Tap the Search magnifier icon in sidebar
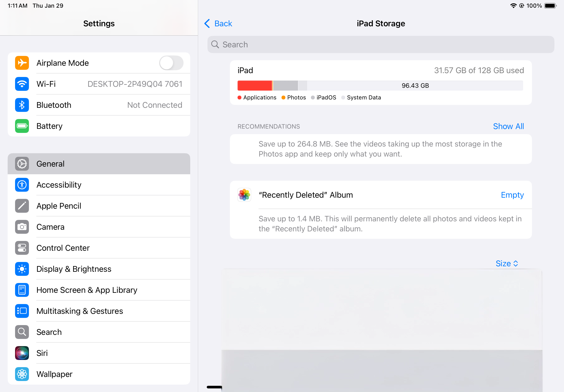 [22, 332]
